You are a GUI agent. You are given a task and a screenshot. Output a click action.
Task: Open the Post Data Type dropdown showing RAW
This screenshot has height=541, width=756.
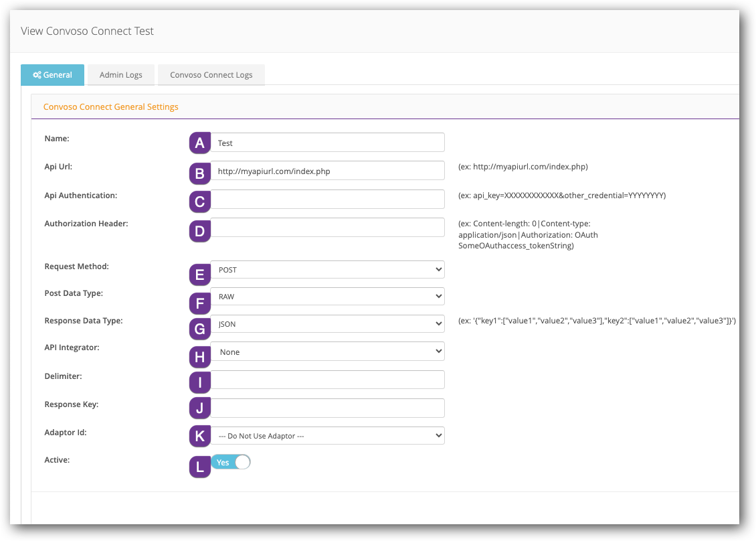(327, 297)
